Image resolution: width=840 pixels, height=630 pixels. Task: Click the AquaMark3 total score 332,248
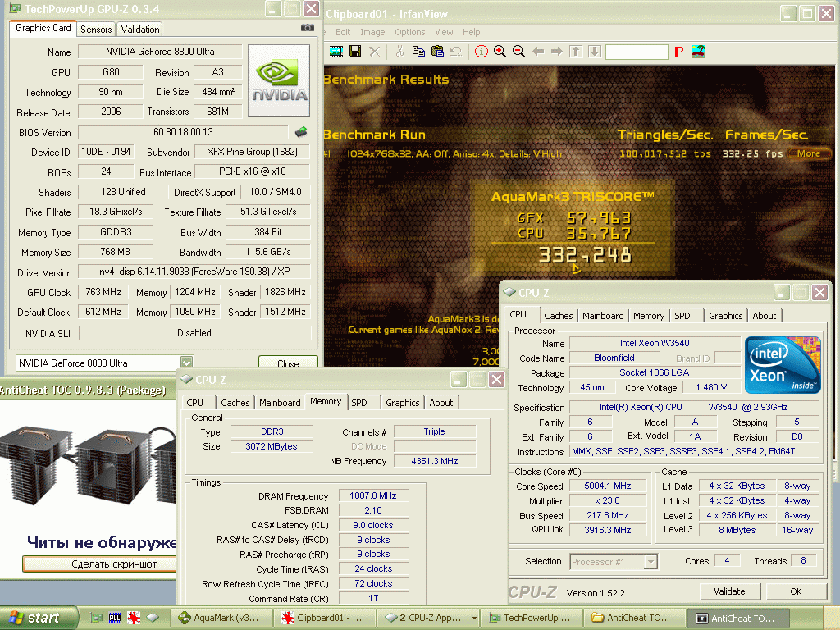(585, 255)
